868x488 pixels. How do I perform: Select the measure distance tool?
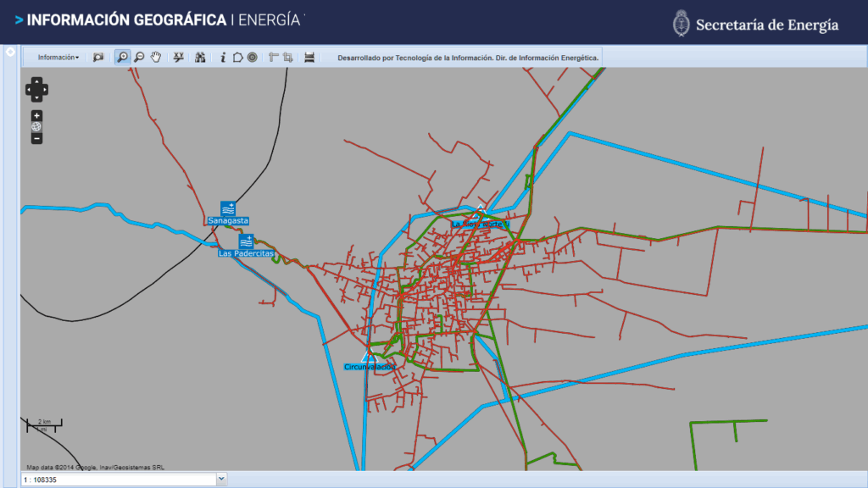click(x=273, y=58)
